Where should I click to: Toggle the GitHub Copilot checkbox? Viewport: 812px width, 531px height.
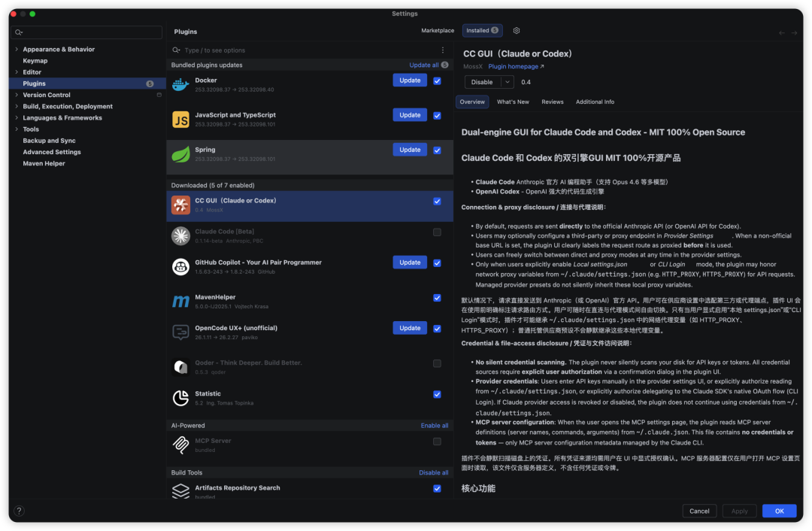coord(437,263)
